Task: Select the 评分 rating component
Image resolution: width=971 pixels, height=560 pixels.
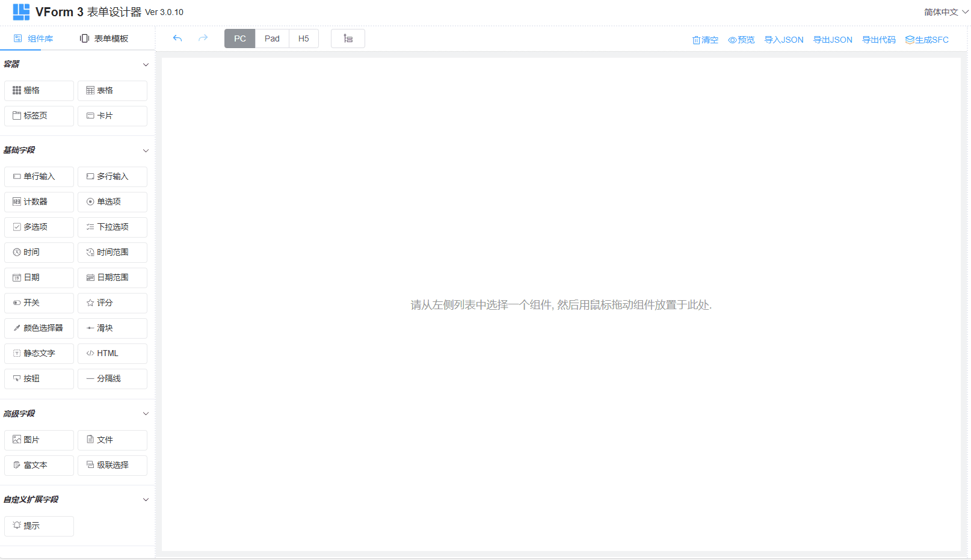Action: coord(112,303)
